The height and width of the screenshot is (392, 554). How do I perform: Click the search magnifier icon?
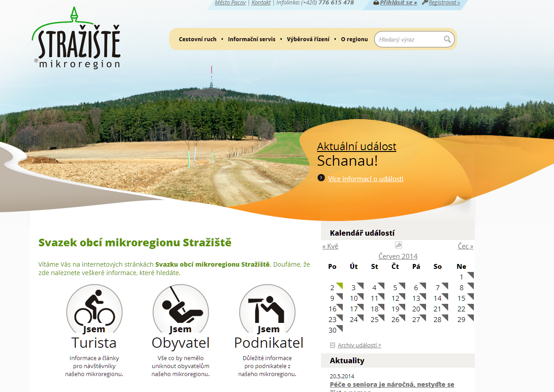[x=447, y=39]
